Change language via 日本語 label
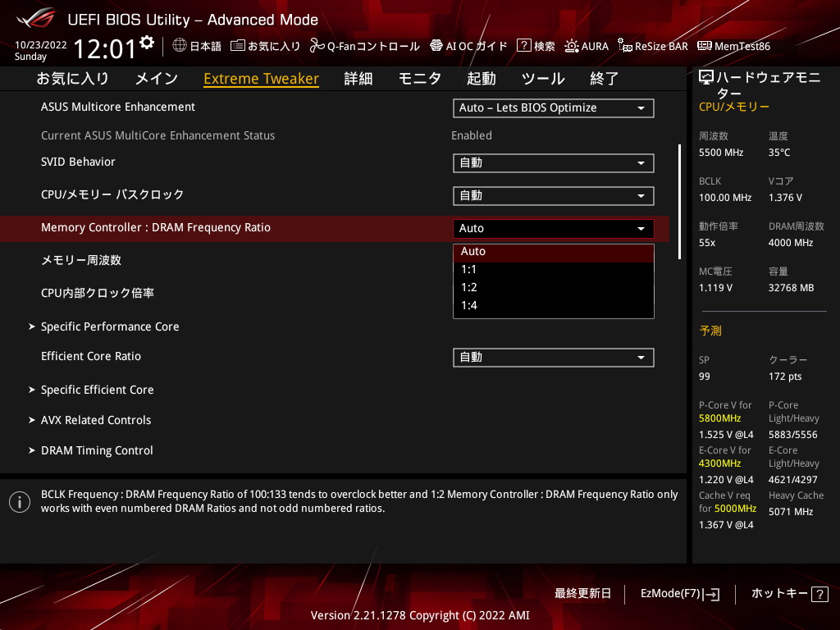Image resolution: width=840 pixels, height=630 pixels. pyautogui.click(x=206, y=46)
